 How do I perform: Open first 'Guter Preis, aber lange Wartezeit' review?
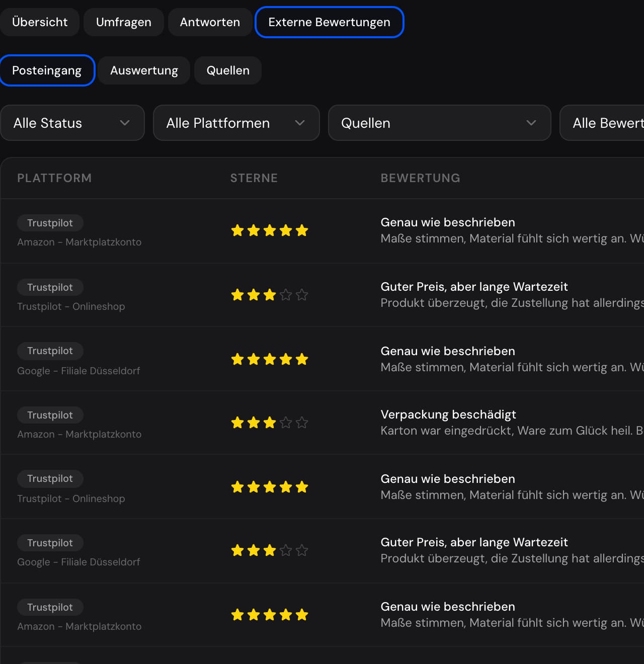[x=474, y=287]
